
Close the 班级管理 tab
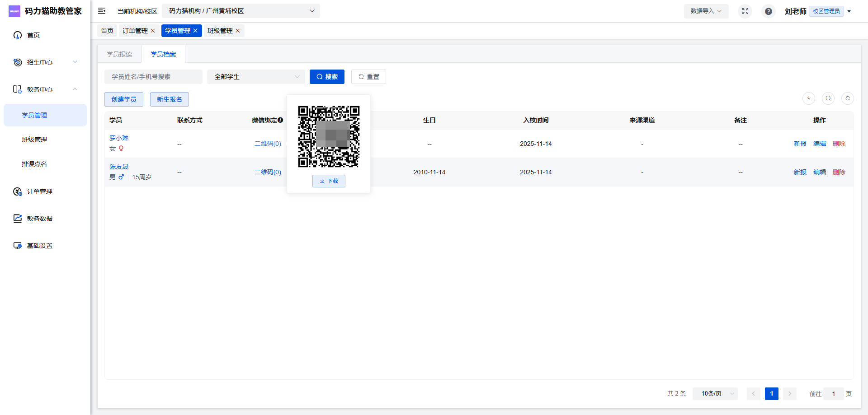click(x=238, y=31)
